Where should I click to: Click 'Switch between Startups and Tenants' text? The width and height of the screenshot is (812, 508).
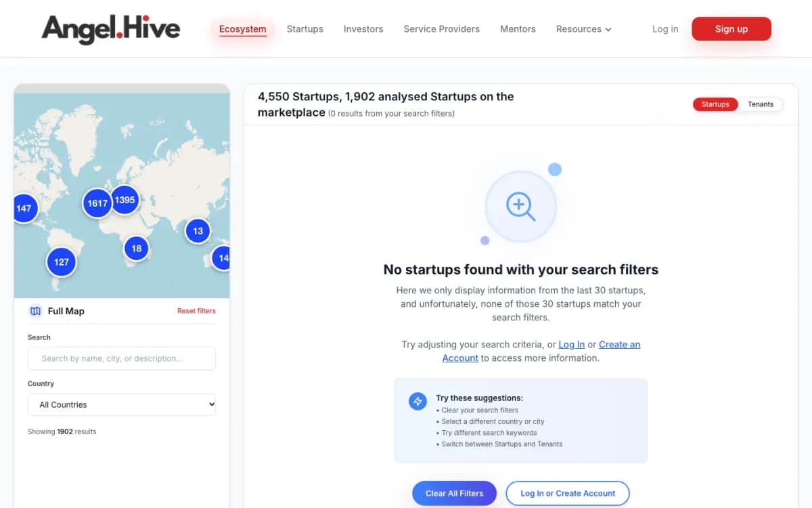(x=502, y=444)
